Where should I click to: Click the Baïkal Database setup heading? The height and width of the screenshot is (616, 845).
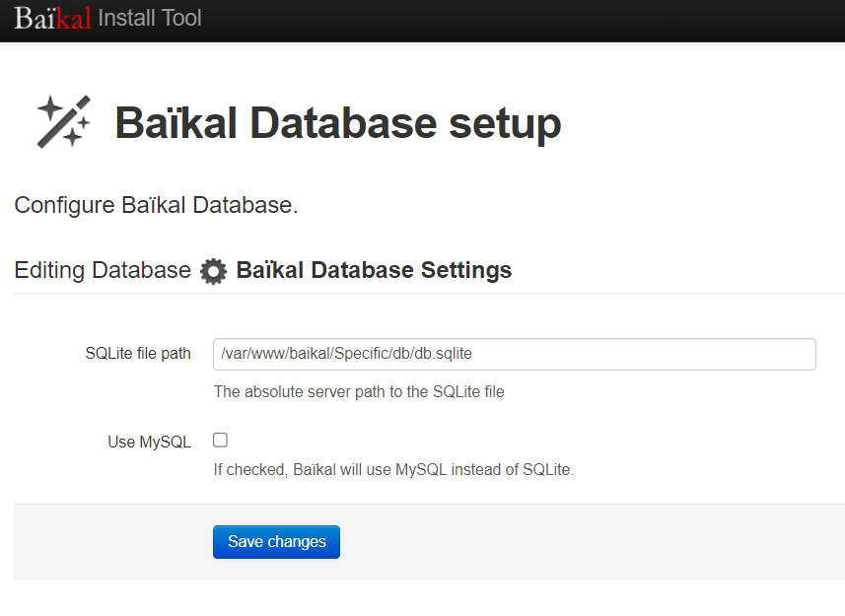pyautogui.click(x=338, y=123)
